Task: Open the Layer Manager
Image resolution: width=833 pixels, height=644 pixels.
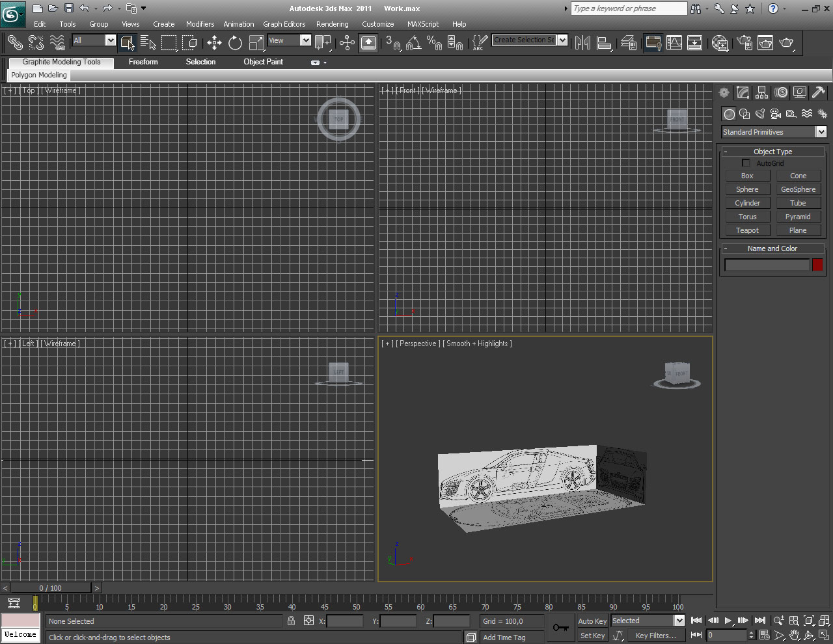Action: point(629,43)
